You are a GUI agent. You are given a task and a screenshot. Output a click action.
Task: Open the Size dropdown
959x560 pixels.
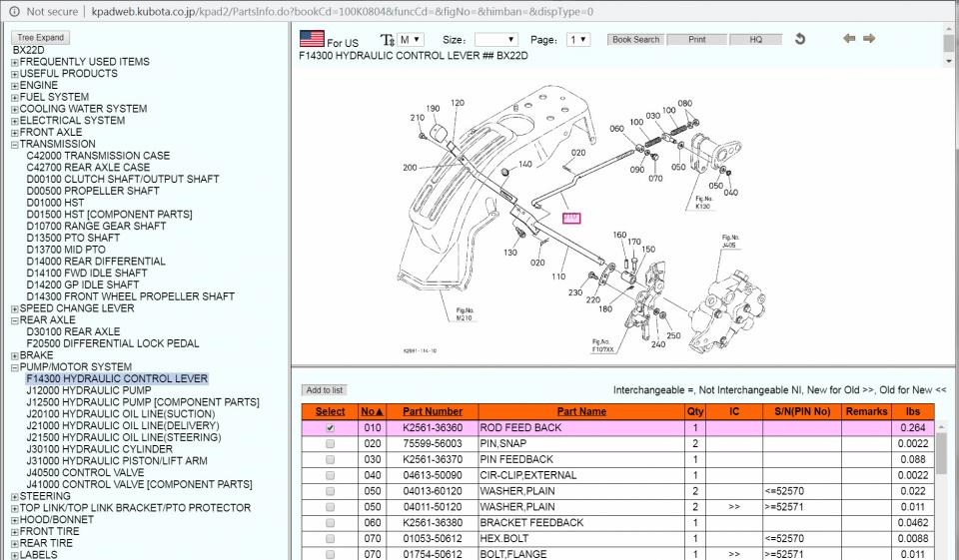[x=496, y=40]
